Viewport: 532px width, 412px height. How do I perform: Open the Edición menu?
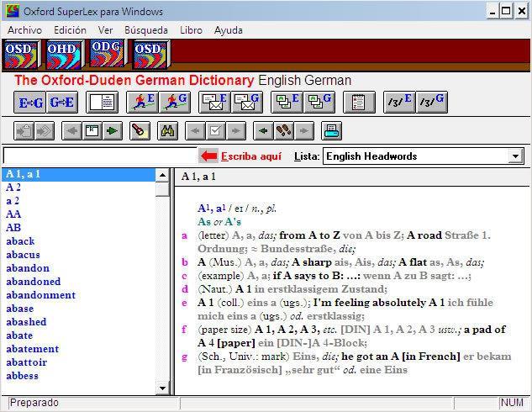(x=70, y=30)
